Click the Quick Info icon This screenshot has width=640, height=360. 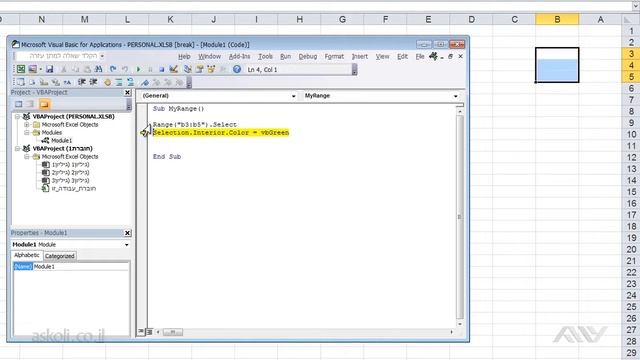[44, 82]
